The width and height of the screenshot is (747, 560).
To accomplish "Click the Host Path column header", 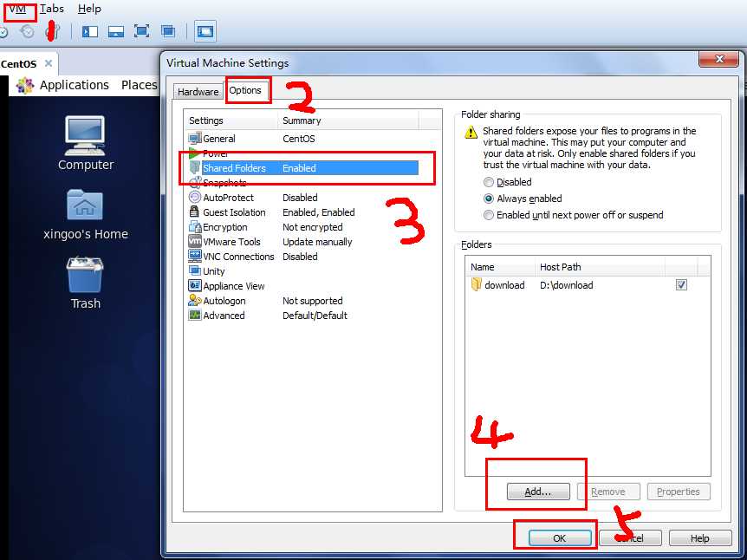I will (600, 267).
